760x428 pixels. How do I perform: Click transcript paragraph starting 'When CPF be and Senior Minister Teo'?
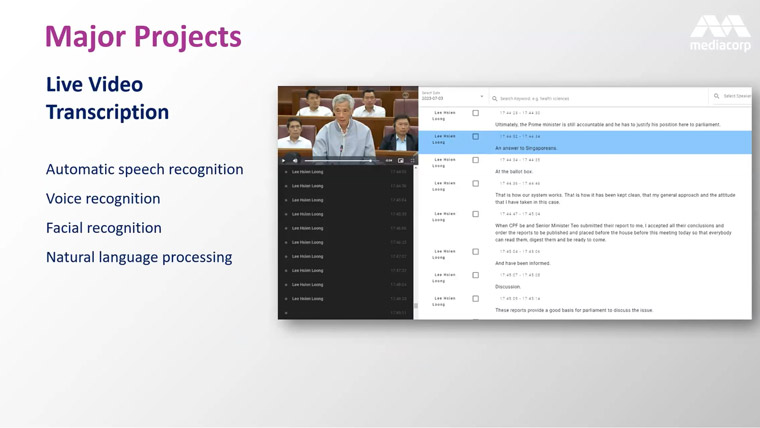point(613,233)
